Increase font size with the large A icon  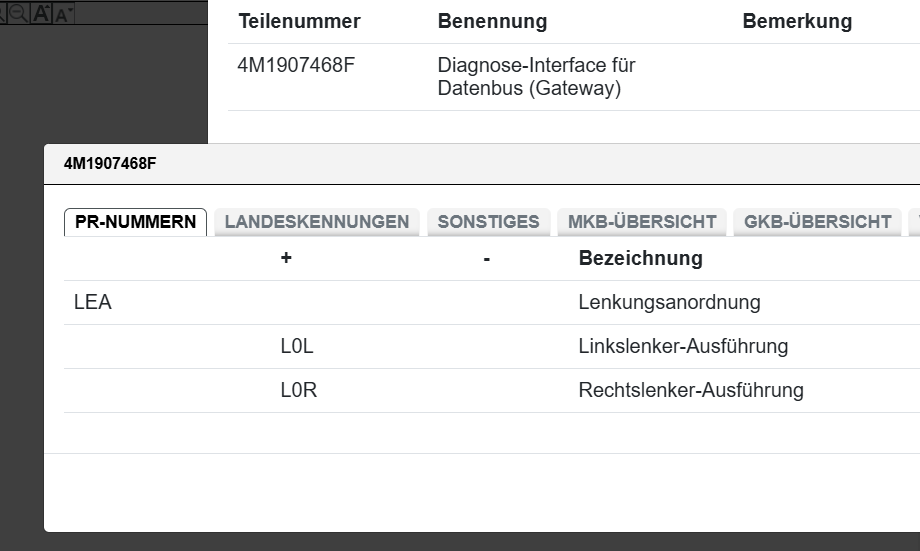42,13
